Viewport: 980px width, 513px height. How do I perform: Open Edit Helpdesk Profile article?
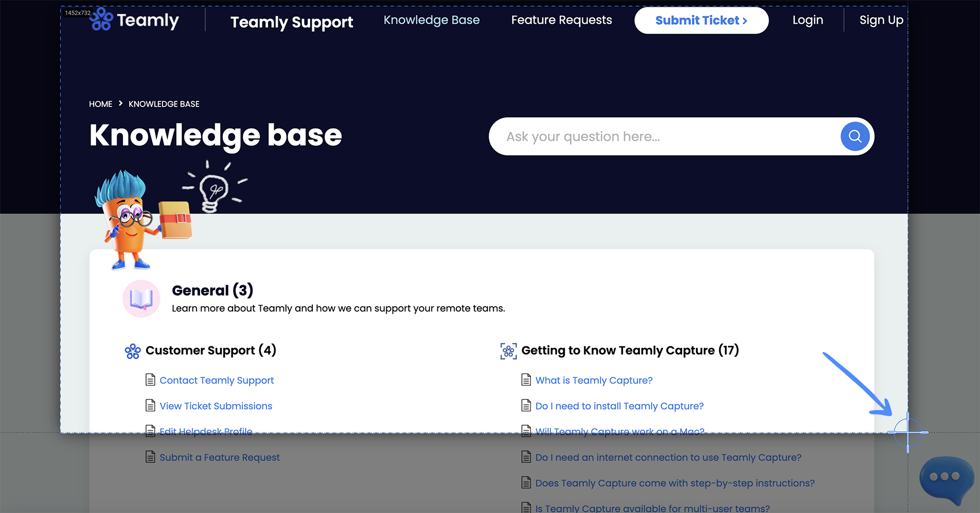(206, 431)
